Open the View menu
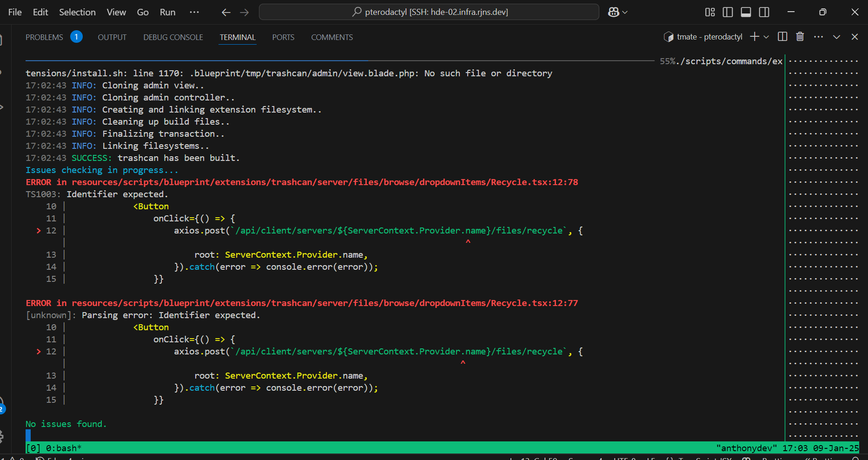868x460 pixels. coord(116,13)
